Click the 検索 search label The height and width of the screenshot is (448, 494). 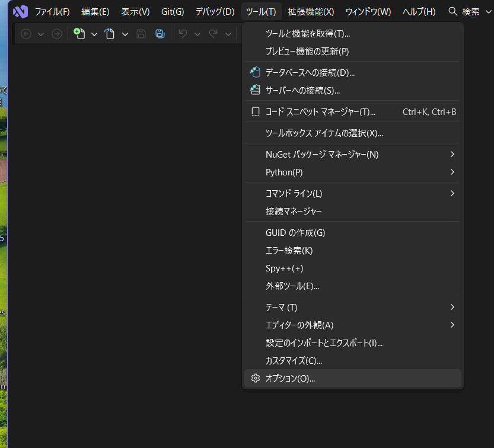point(471,12)
